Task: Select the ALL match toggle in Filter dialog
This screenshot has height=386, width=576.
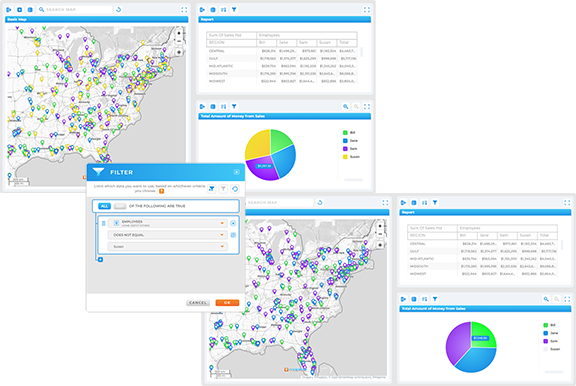Action: (x=104, y=206)
